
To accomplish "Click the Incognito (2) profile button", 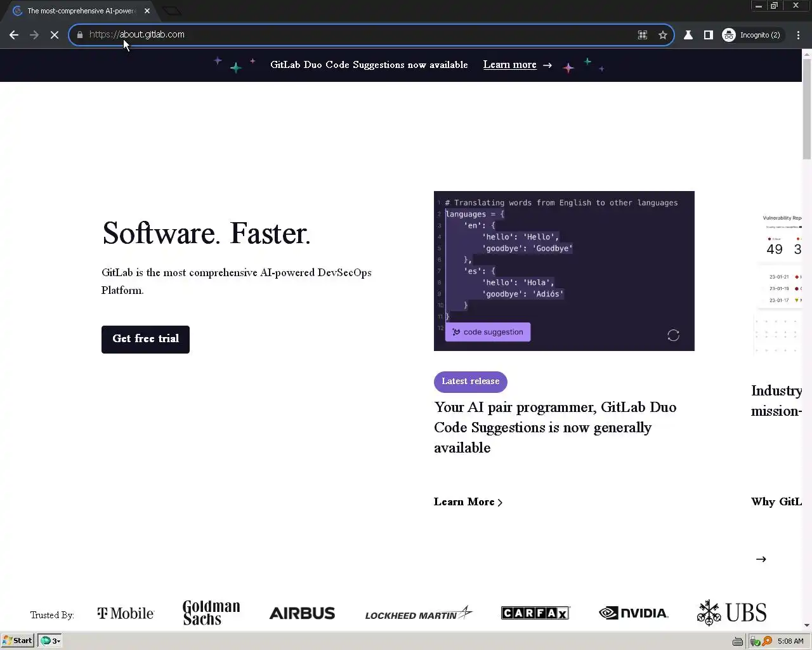I will (752, 35).
